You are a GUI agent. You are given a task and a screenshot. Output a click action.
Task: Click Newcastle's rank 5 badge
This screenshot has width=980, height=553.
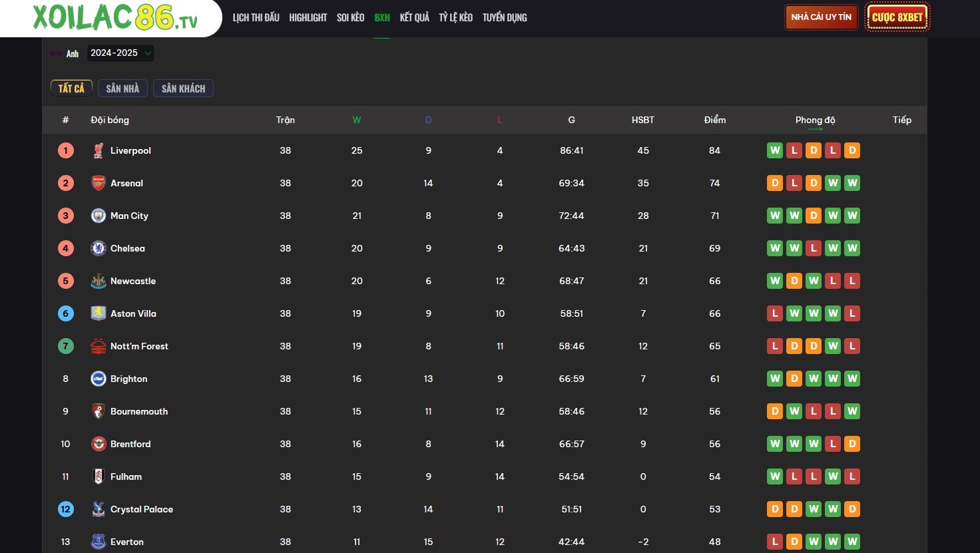tap(65, 281)
